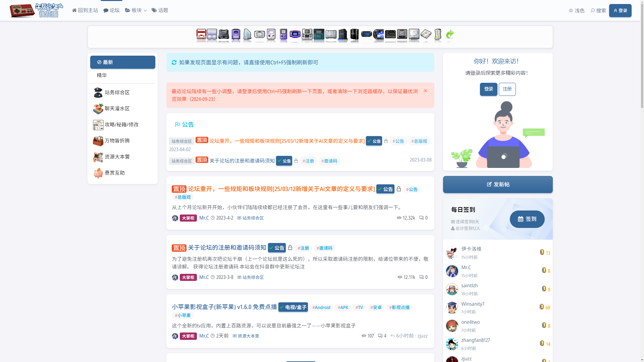Expand the 板块 dropdown menu
Screen dimensions: 644x362
[x=136, y=10]
